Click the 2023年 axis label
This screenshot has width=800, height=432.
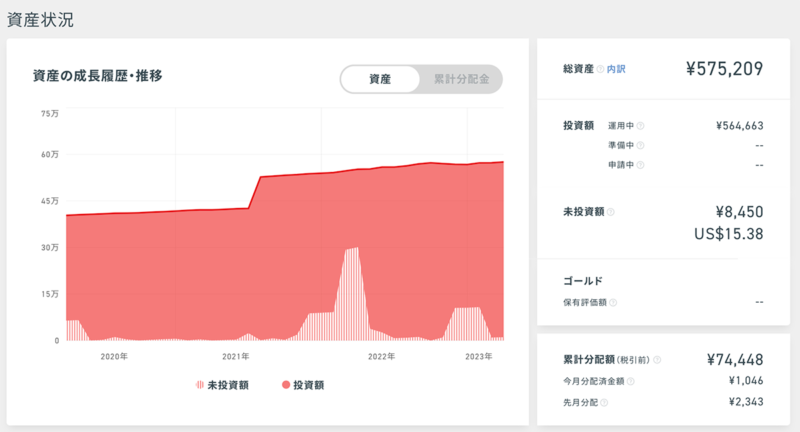click(x=479, y=357)
